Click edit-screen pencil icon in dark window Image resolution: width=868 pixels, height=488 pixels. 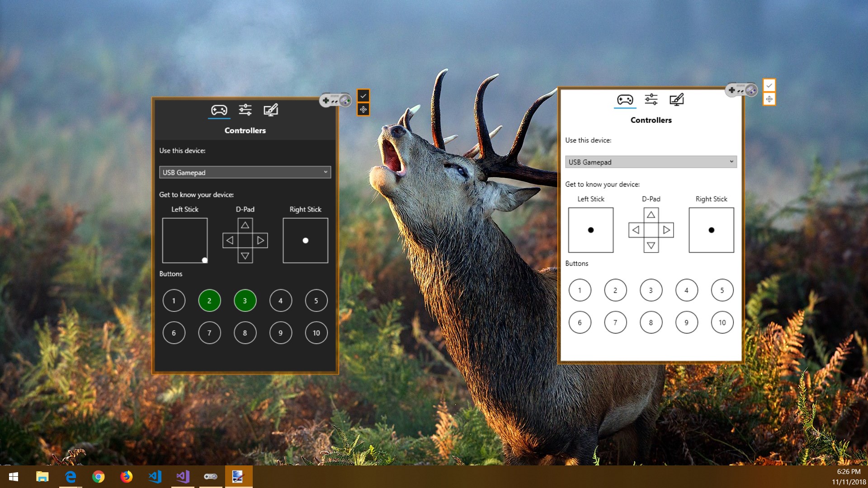tap(271, 110)
